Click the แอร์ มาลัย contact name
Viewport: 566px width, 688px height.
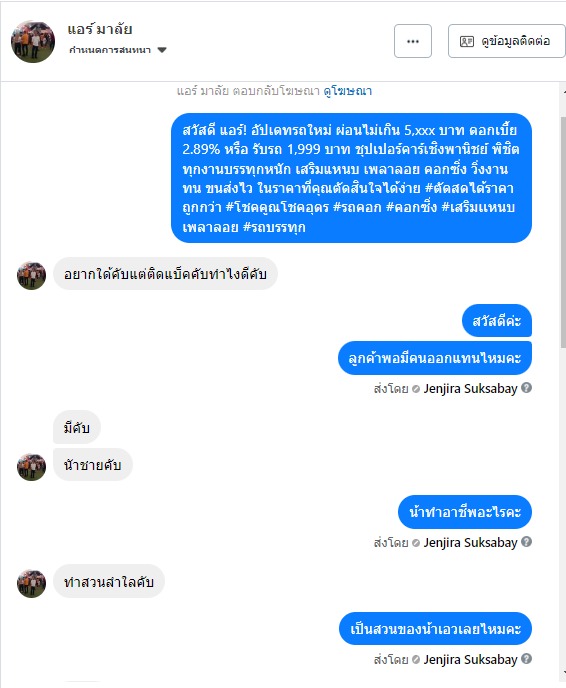point(100,29)
